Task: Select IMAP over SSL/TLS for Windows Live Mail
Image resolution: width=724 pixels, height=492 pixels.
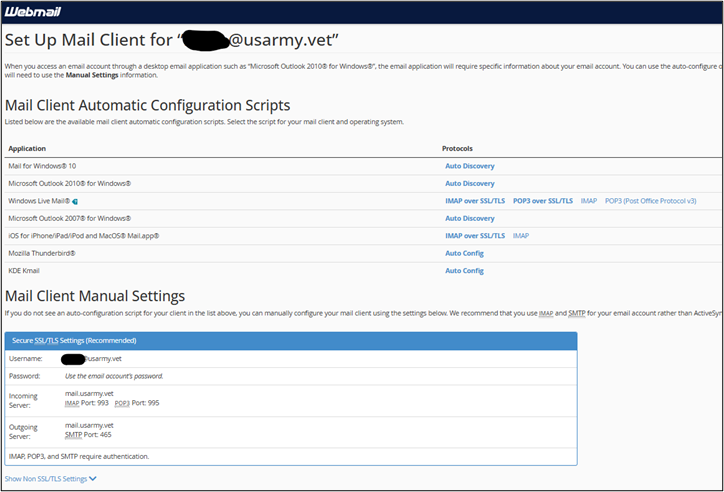Action: click(474, 201)
